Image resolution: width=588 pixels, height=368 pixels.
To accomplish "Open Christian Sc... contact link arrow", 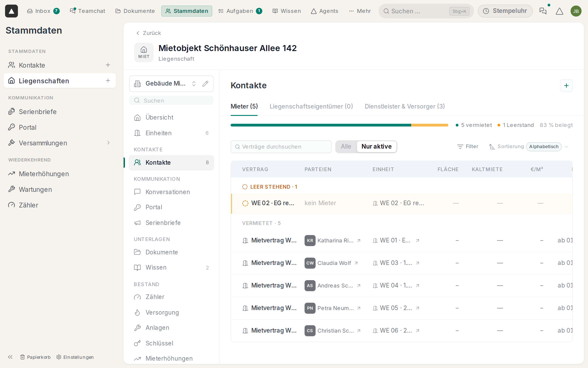I will 359,331.
